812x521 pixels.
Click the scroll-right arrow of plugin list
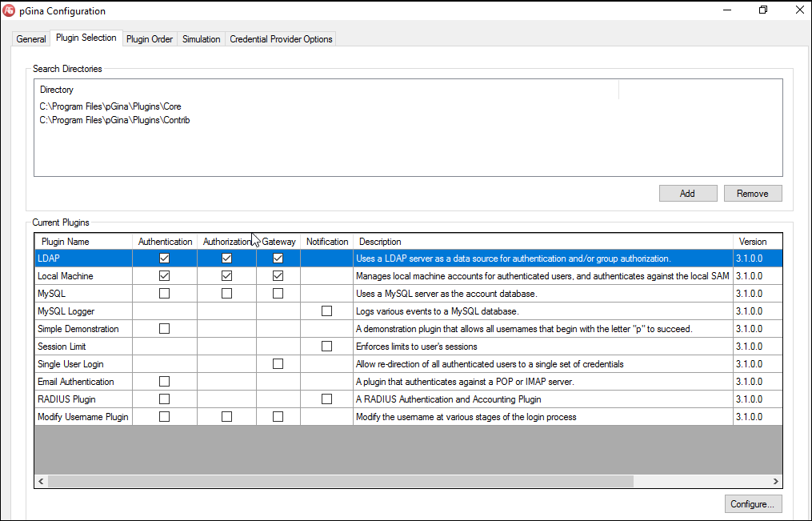click(776, 481)
